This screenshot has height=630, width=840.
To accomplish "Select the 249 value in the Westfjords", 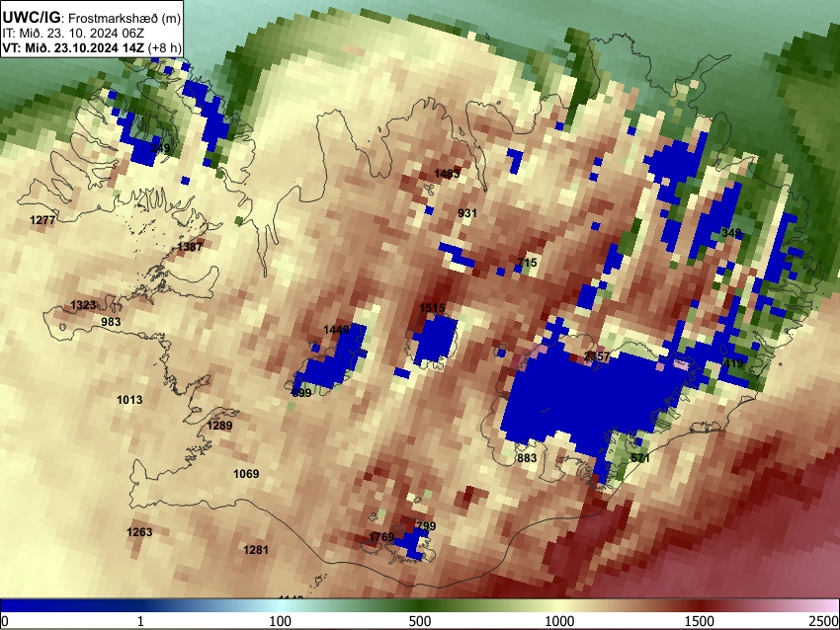I will (x=160, y=148).
